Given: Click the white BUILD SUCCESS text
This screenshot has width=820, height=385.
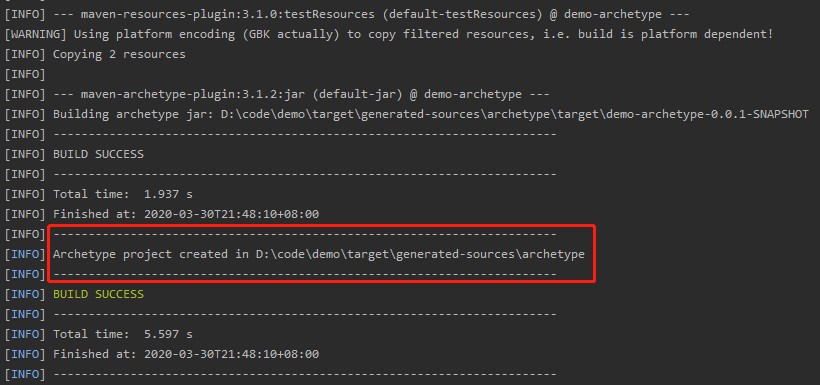Looking at the screenshot, I should [98, 154].
